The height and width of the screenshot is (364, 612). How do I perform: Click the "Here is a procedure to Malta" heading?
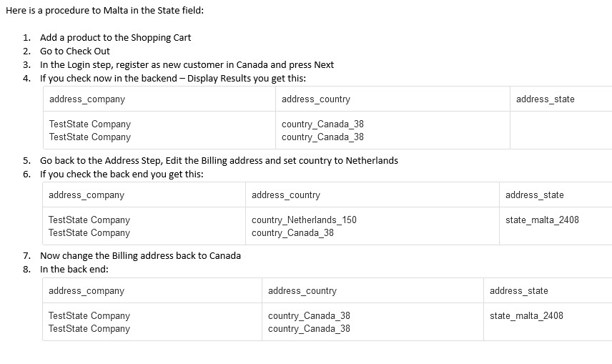click(x=109, y=11)
